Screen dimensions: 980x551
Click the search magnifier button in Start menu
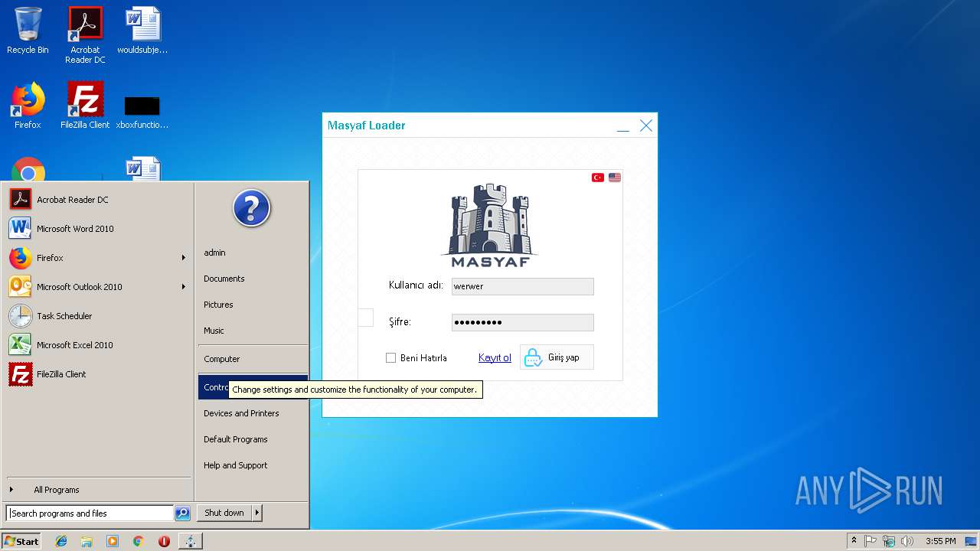click(182, 514)
